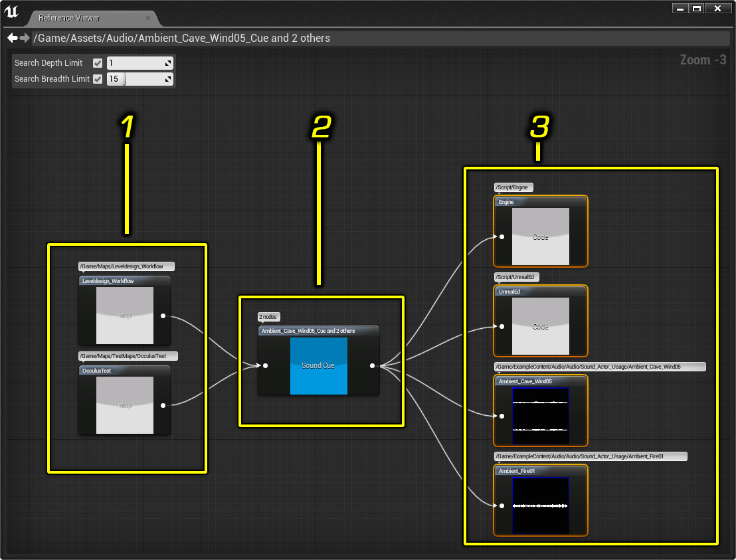
Task: Close the Reference Viewer tab
Action: click(x=148, y=18)
